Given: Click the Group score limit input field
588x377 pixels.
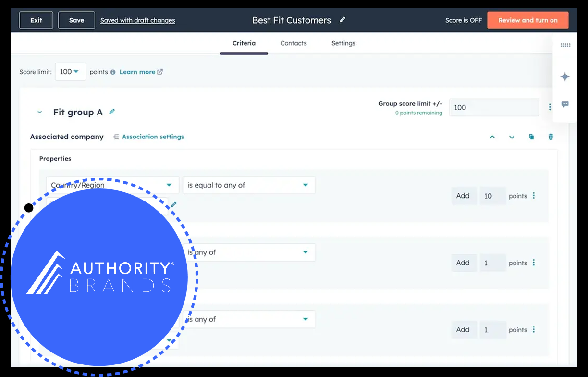Looking at the screenshot, I should click(x=494, y=107).
